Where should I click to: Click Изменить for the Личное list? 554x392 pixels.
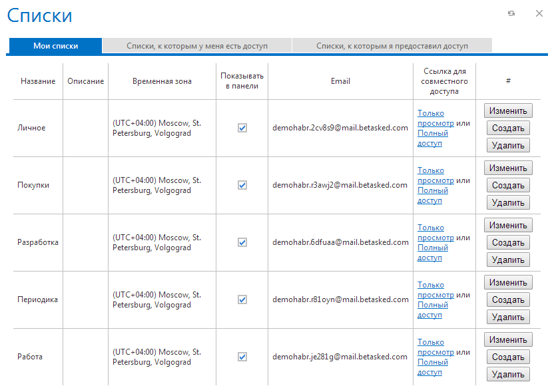pos(508,111)
